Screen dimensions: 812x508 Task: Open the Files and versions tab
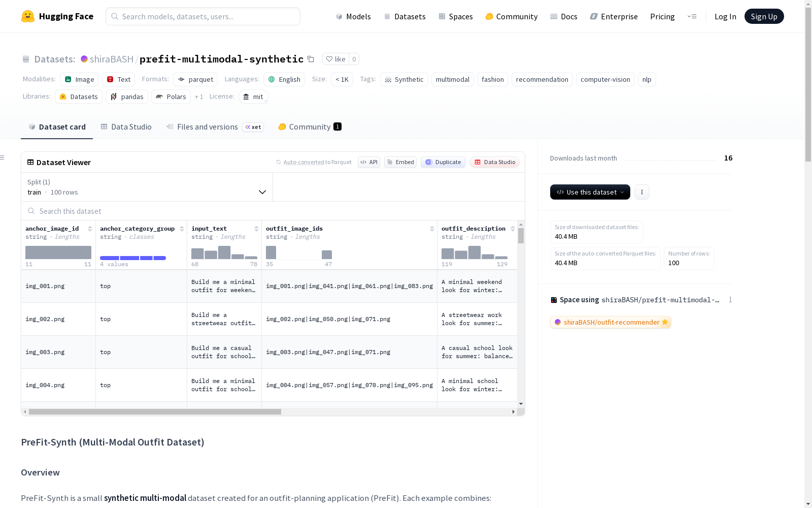tap(215, 127)
